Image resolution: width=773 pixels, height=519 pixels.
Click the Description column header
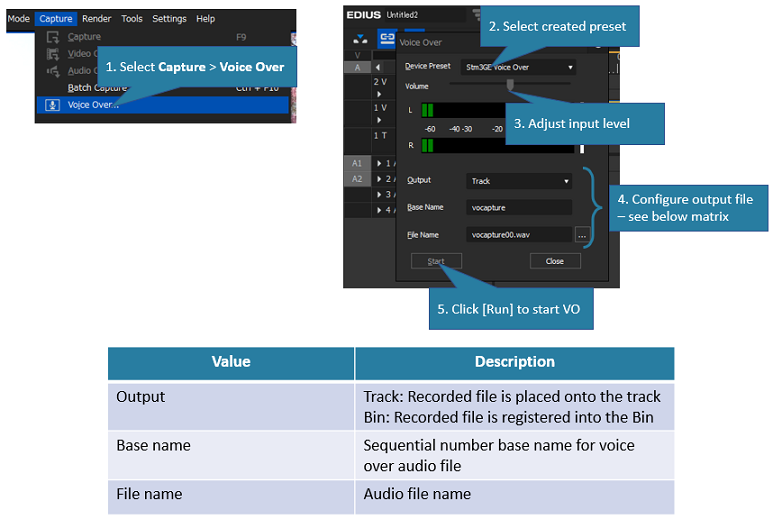pos(515,362)
